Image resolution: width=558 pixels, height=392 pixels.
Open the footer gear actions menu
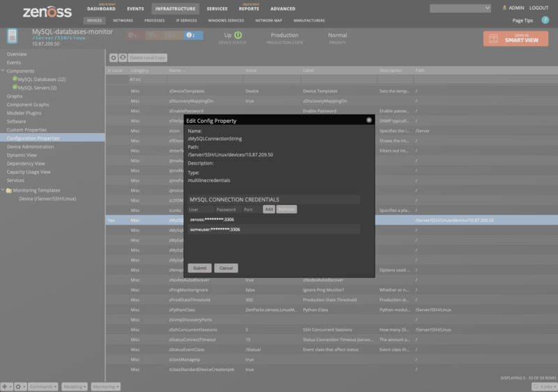coord(20,386)
